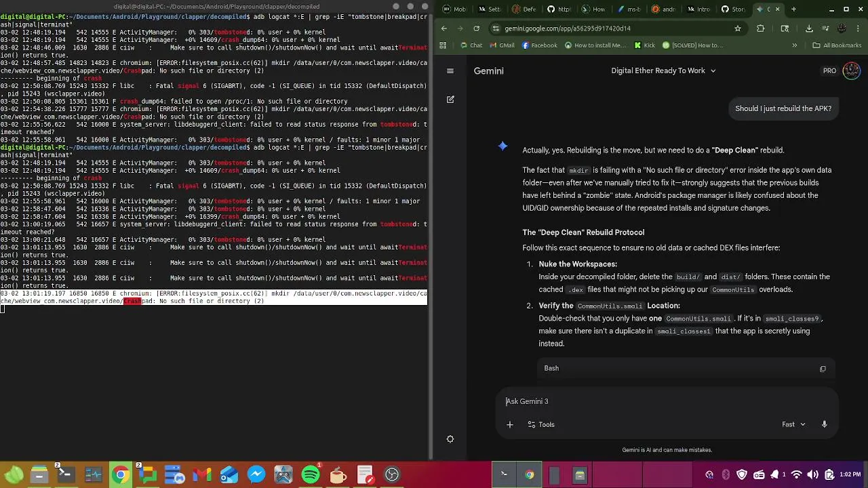Switch to the Defe browser tab
The height and width of the screenshot is (488, 868).
524,9
